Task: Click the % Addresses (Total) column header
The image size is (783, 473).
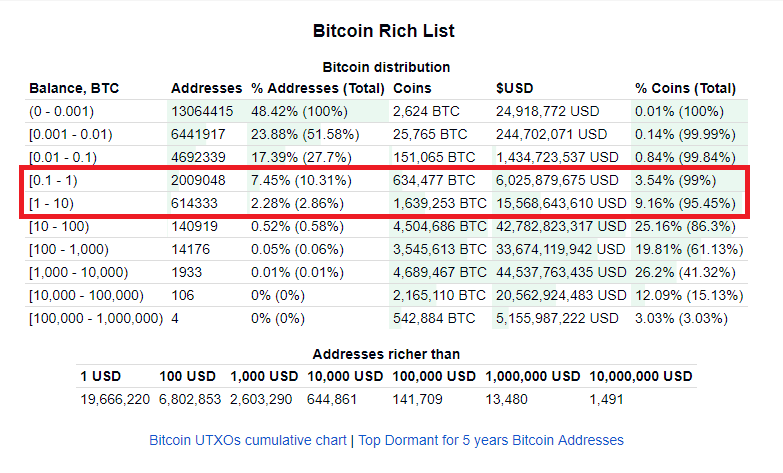Action: pyautogui.click(x=318, y=88)
